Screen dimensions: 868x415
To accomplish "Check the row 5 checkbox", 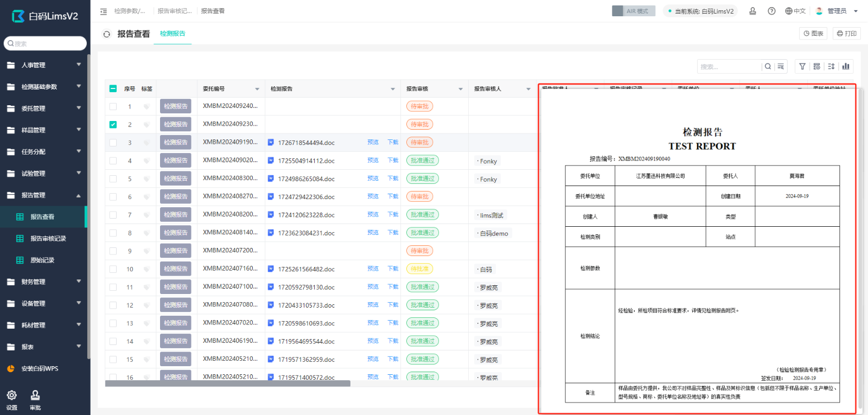I will (113, 178).
